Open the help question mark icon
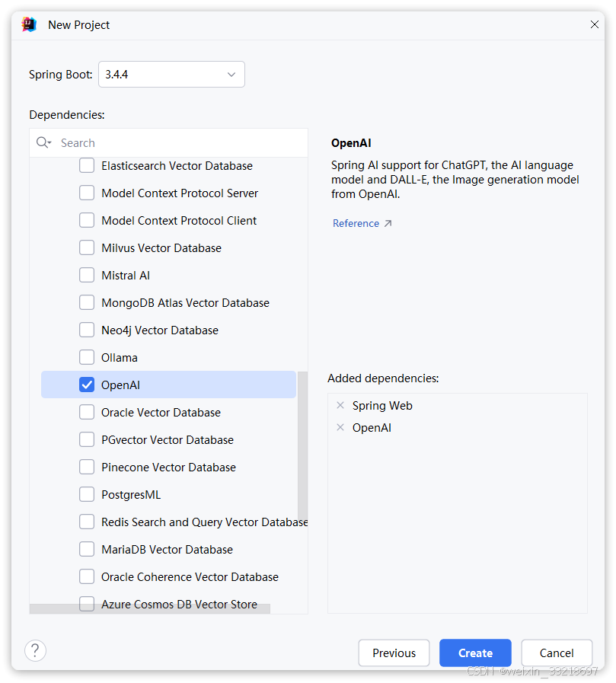This screenshot has height=683, width=616. click(35, 651)
